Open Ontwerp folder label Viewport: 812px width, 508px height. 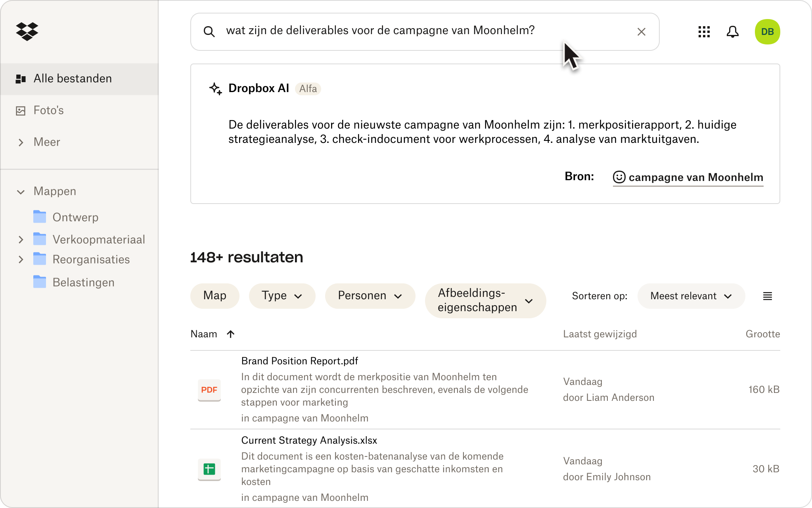pos(75,217)
